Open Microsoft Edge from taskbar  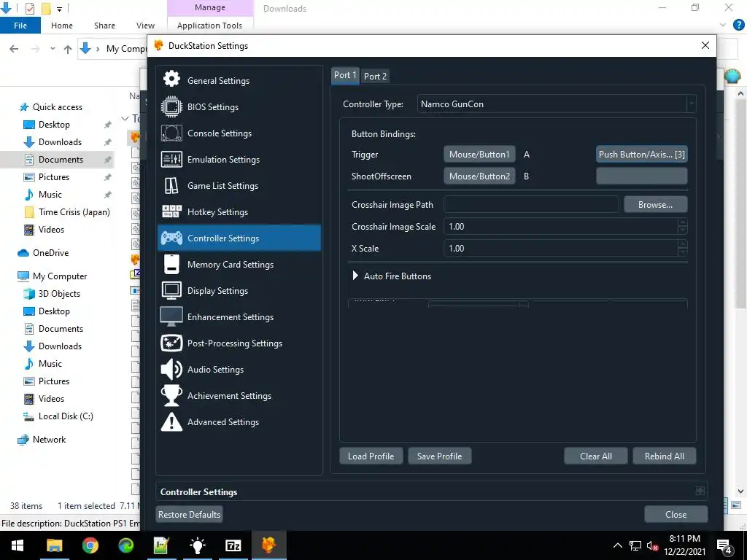(x=125, y=545)
